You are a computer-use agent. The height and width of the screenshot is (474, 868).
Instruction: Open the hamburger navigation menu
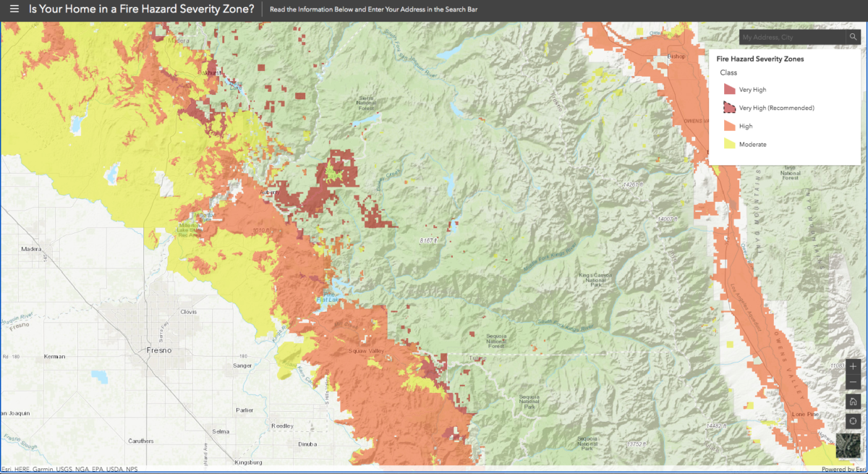pos(14,9)
